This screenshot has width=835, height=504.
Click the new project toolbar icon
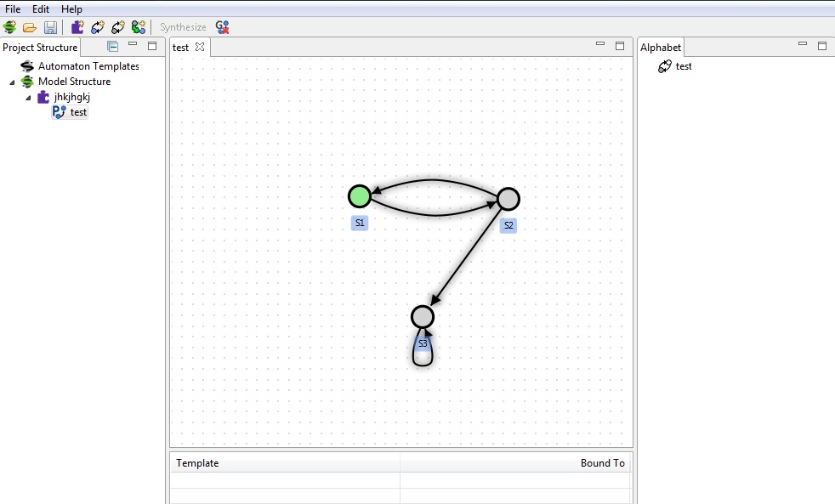[9, 27]
